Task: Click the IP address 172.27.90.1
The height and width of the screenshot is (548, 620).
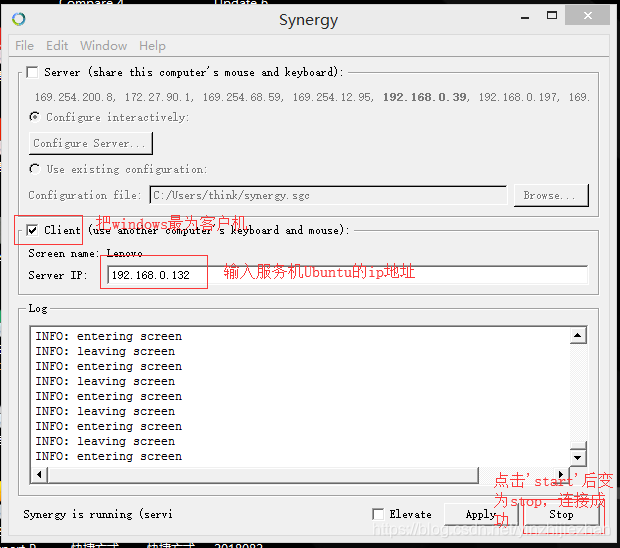Action: (x=158, y=97)
